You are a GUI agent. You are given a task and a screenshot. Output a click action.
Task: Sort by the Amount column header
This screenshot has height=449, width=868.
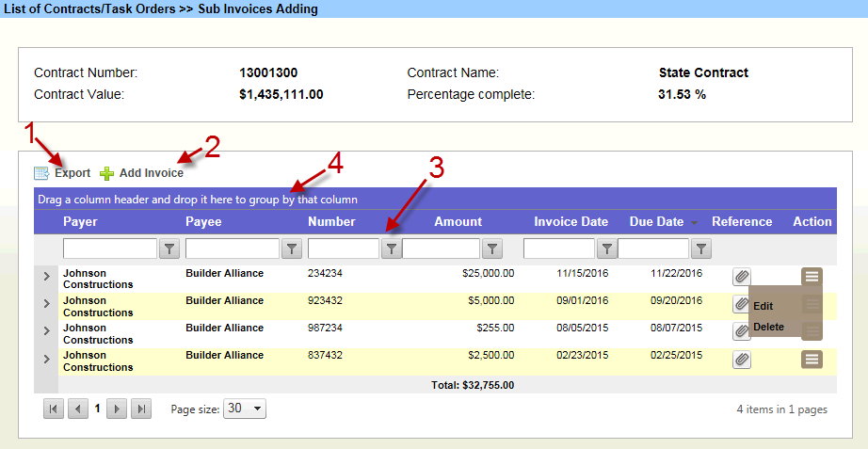click(x=458, y=222)
